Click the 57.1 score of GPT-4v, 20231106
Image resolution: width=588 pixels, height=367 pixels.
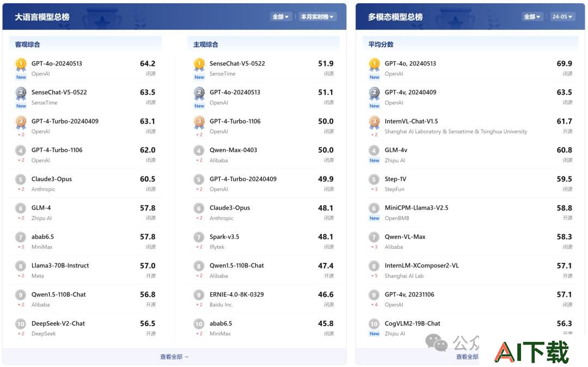565,295
